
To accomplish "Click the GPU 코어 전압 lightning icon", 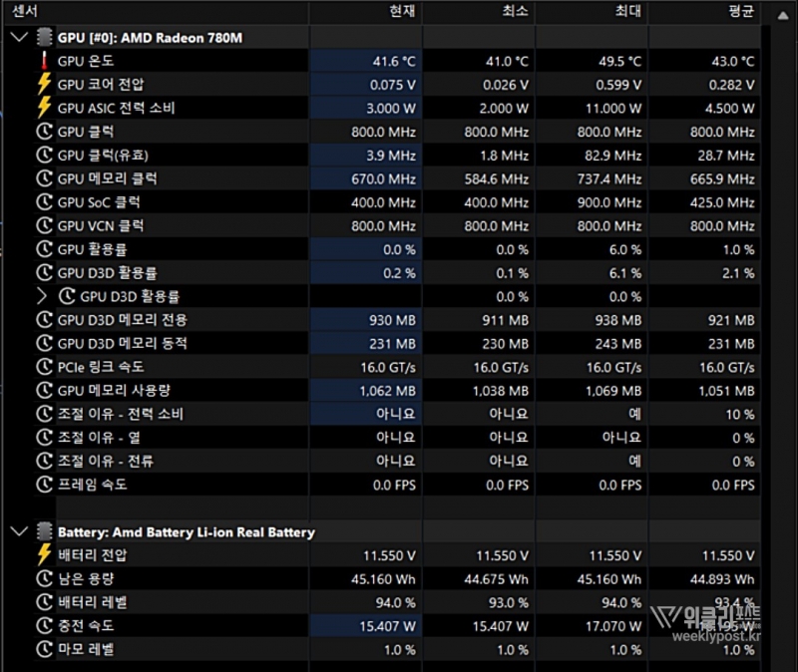I will click(44, 85).
